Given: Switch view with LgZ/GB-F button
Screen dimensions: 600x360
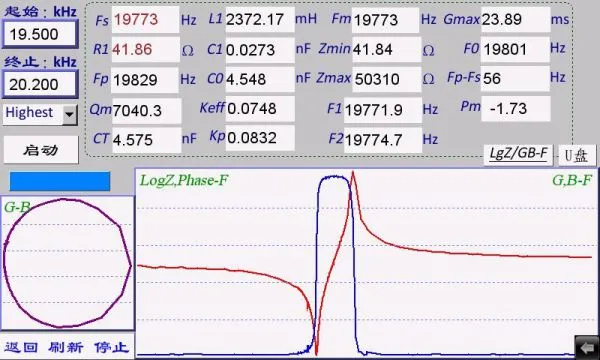Looking at the screenshot, I should coord(518,154).
